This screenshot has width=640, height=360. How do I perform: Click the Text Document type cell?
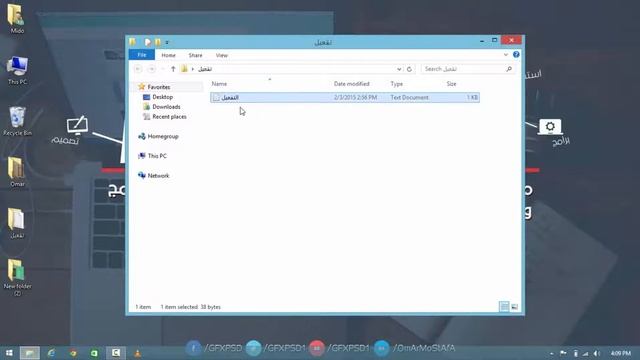pyautogui.click(x=409, y=98)
